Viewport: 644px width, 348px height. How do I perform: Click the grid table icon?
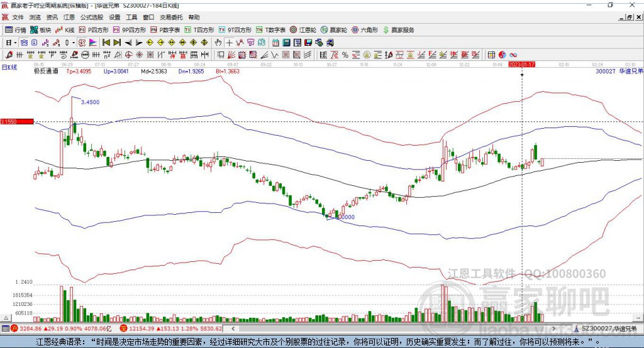click(x=491, y=55)
